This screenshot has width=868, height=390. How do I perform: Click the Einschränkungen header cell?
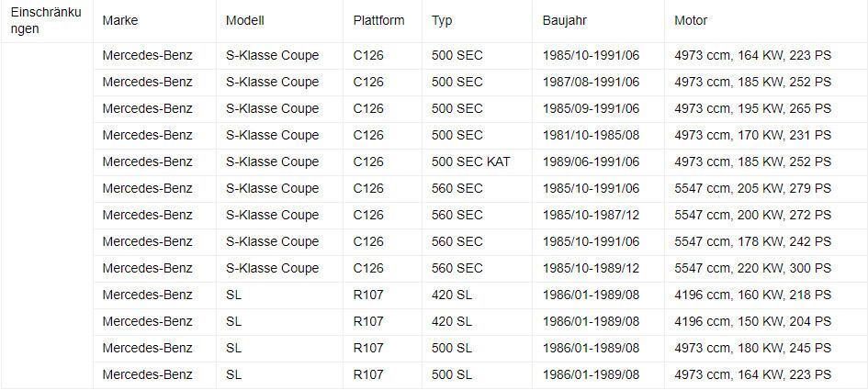click(46, 21)
